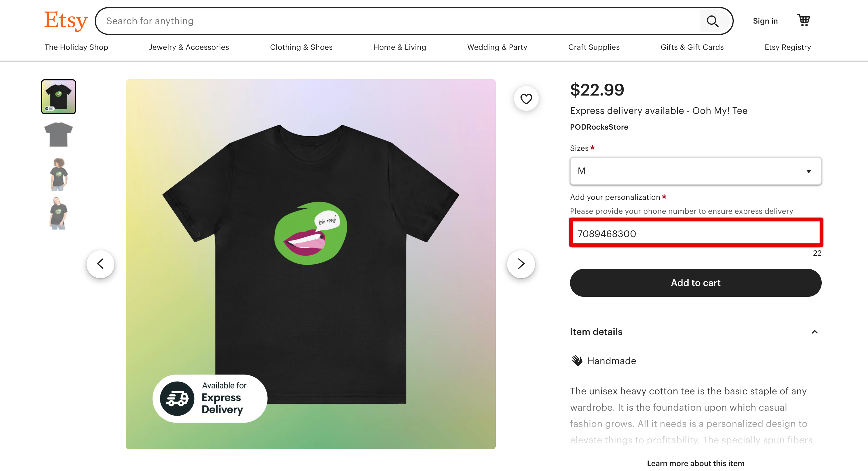The image size is (868, 471).
Task: Open Clothing & Shoes category menu
Action: [301, 47]
